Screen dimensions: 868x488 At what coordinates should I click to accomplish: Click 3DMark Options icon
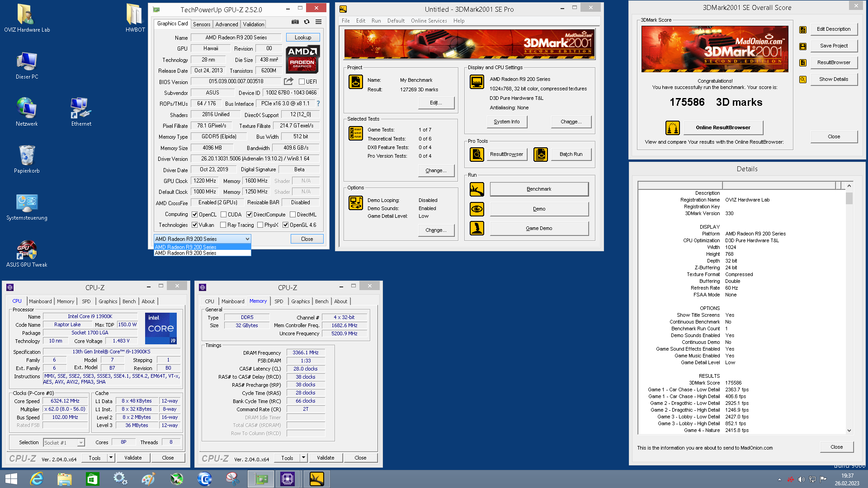pyautogui.click(x=356, y=203)
